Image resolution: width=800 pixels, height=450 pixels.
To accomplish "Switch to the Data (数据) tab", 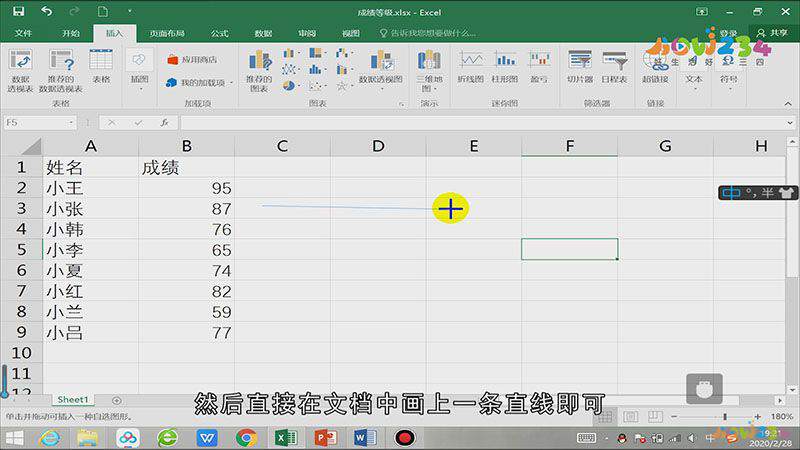I will point(263,33).
